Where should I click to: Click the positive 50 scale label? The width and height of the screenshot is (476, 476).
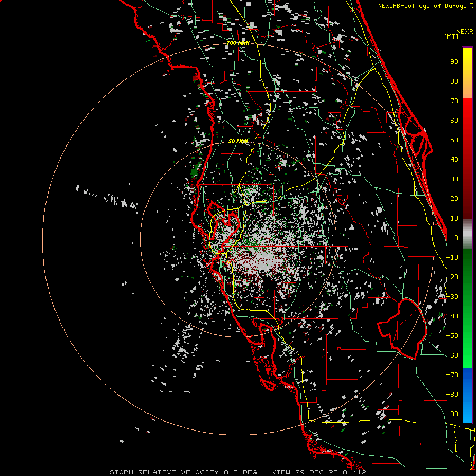coord(454,140)
